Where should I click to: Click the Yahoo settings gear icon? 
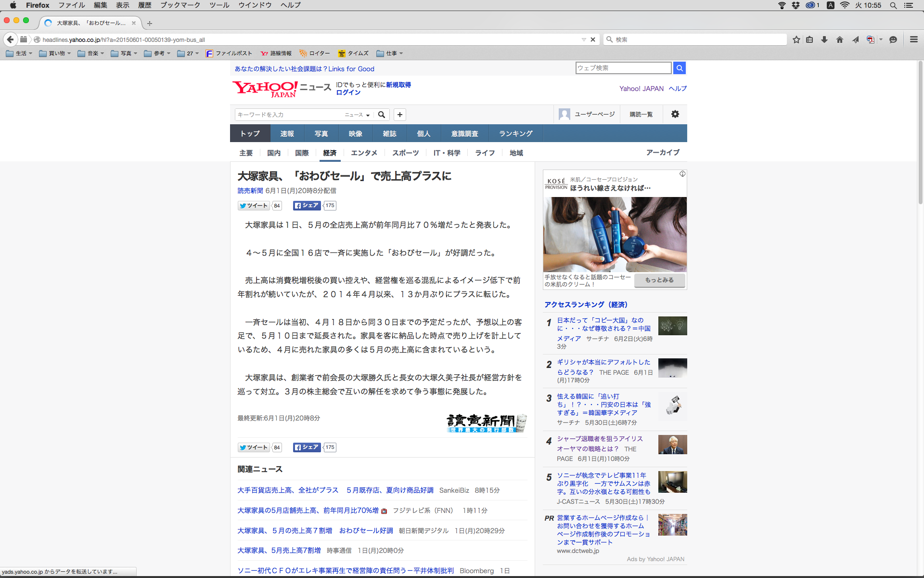675,114
